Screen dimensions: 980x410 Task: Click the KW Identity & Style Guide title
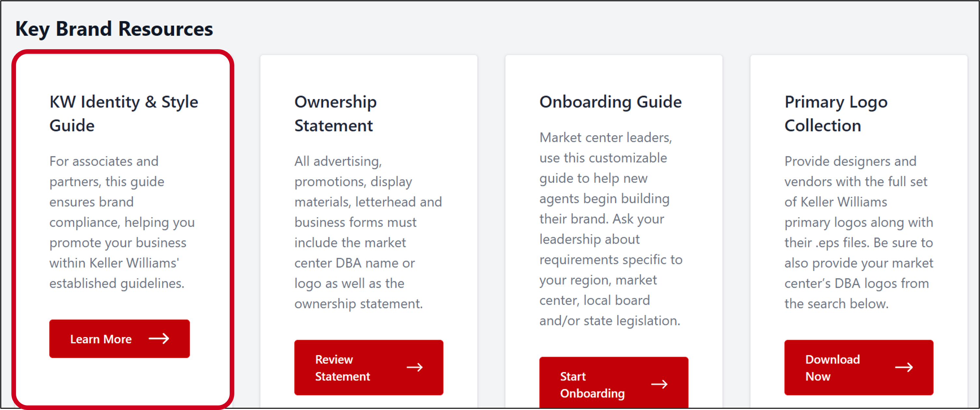tap(124, 113)
